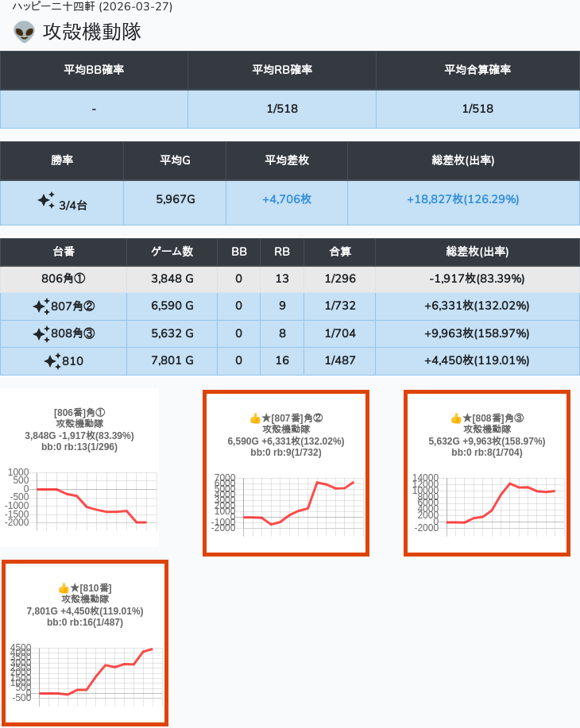This screenshot has width=580, height=728.
Task: Click the thumbs-up icon on the 807番 chart
Action: click(x=255, y=418)
